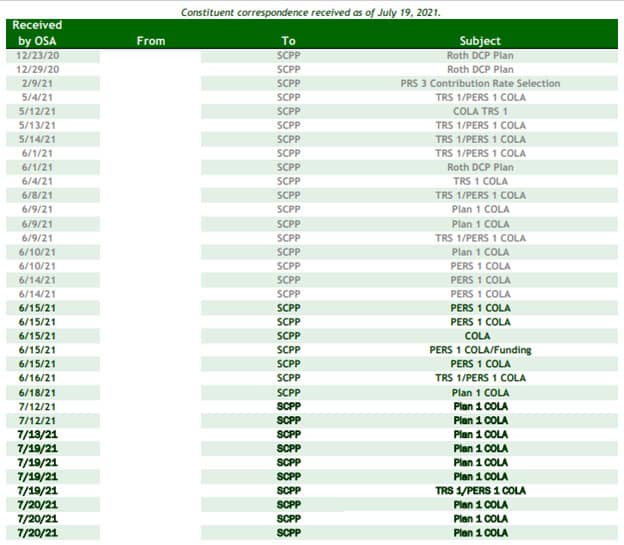Select the 2/9/21 date cell
Viewport: 624px width, 545px height.
38,84
